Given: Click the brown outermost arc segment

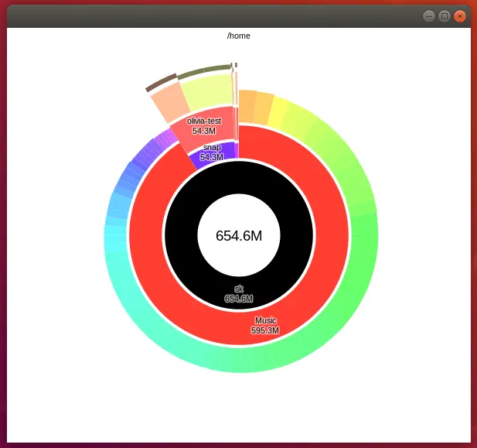Looking at the screenshot, I should [x=161, y=82].
